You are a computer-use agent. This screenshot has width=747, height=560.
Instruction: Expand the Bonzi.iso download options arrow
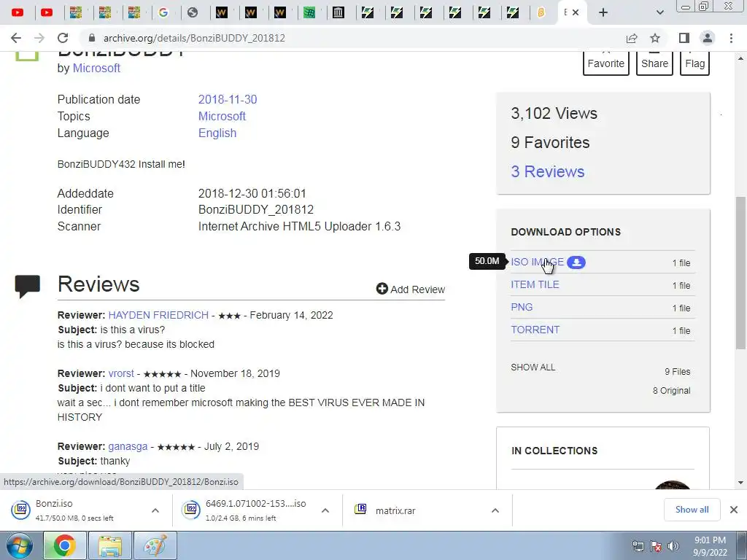click(155, 510)
